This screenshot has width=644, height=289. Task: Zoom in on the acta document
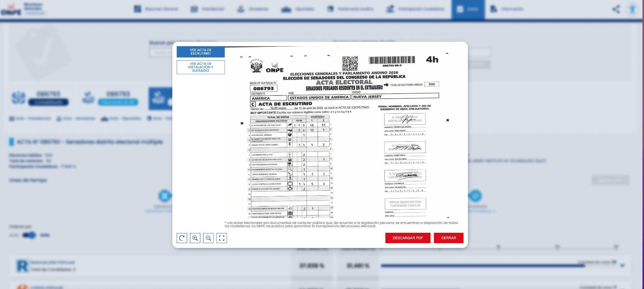(x=195, y=238)
